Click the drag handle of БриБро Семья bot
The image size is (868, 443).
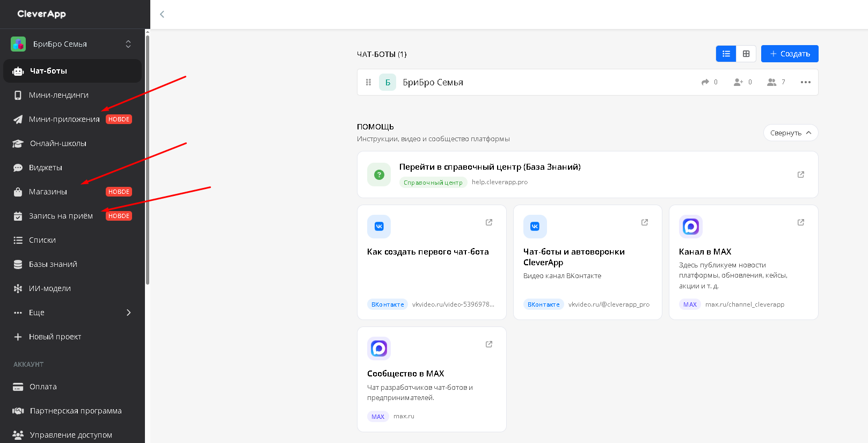point(368,82)
